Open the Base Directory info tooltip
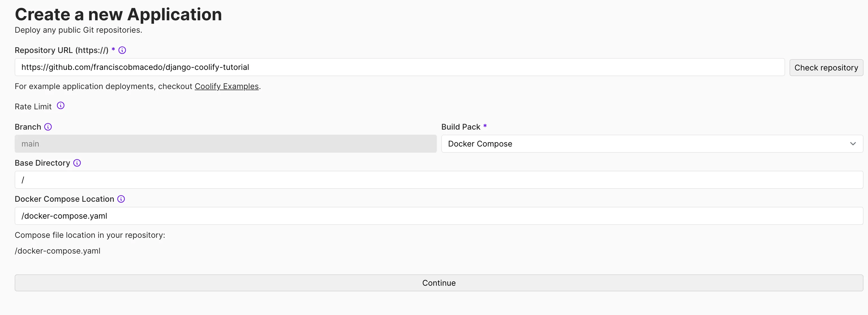The image size is (868, 315). pyautogui.click(x=77, y=163)
